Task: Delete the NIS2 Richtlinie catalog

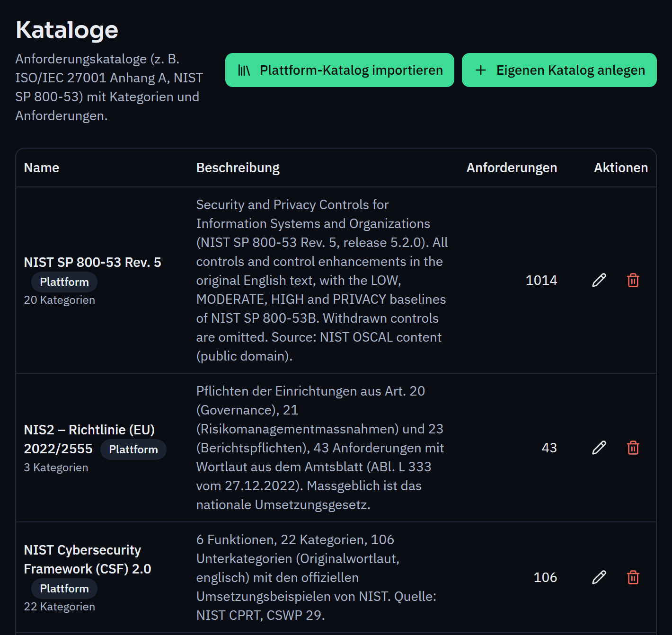Action: coord(633,448)
